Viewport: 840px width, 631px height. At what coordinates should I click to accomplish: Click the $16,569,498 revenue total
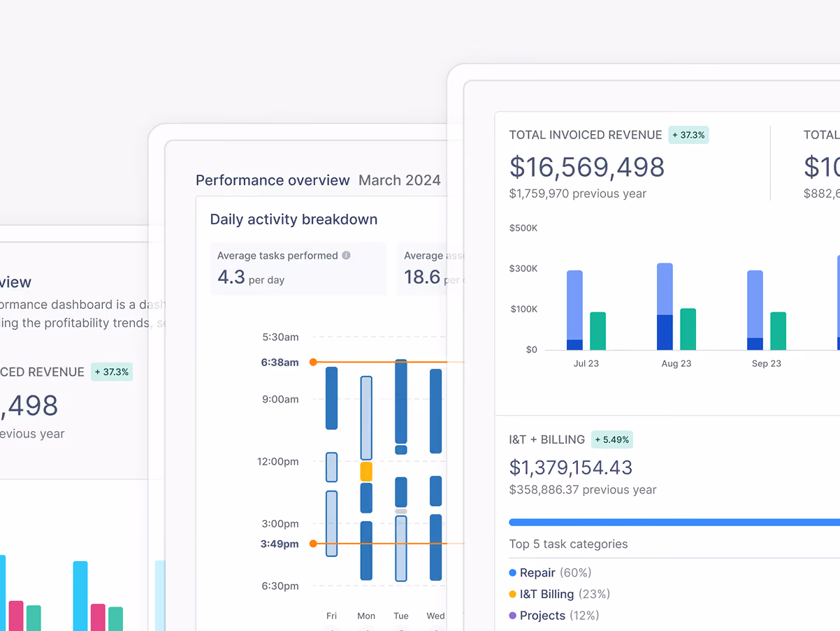coord(587,167)
